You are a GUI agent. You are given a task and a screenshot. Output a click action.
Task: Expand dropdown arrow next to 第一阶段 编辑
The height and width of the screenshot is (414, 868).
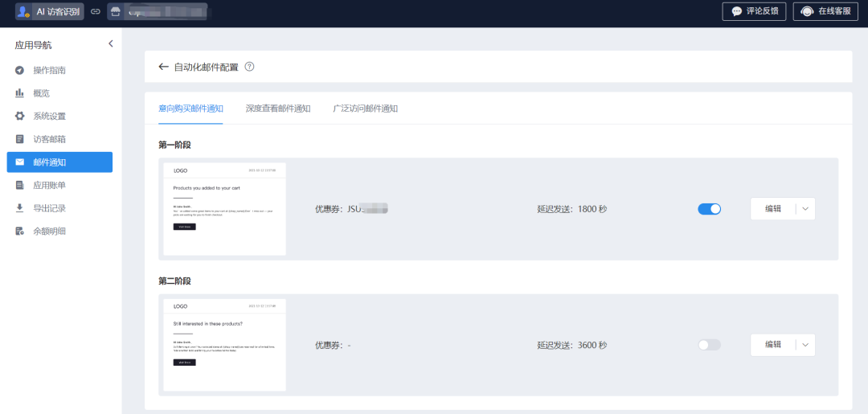click(805, 209)
